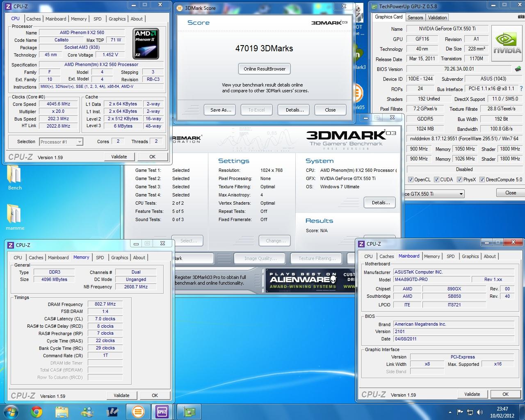Select the NVIDIA GeForce GTX 550 Ti name field
The image size is (525, 420).
point(447,29)
